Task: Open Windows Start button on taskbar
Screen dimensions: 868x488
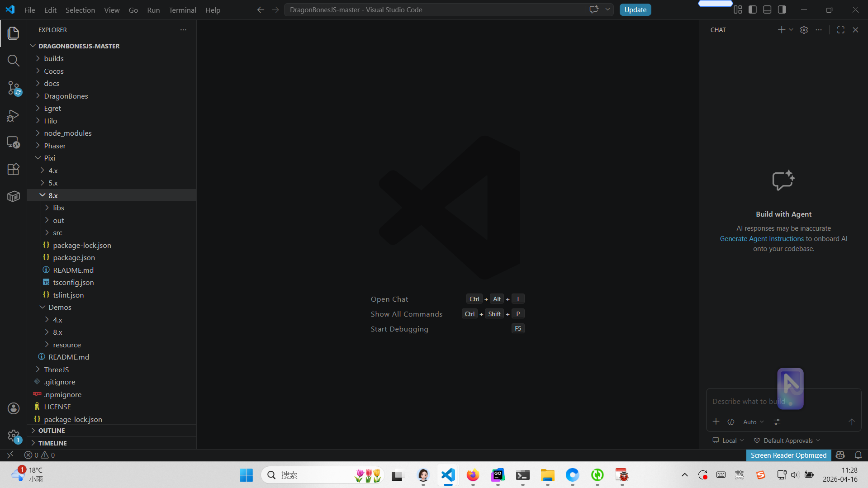Action: pos(246,475)
